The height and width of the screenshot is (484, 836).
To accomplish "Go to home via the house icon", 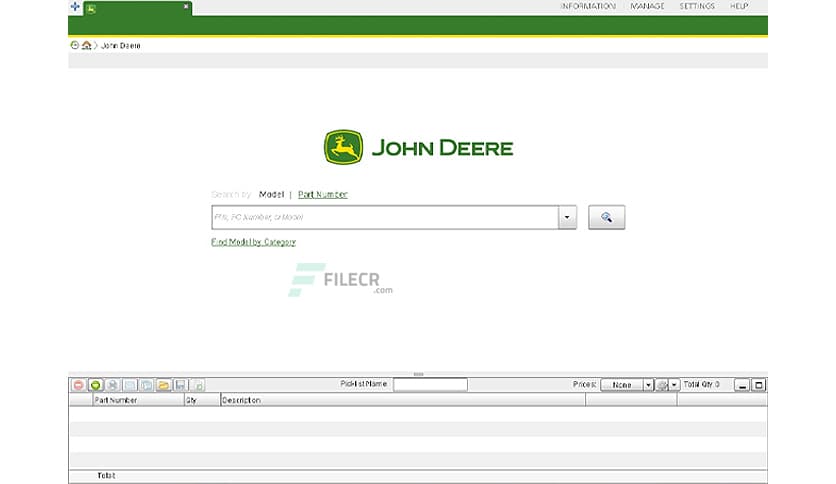I will [86, 45].
